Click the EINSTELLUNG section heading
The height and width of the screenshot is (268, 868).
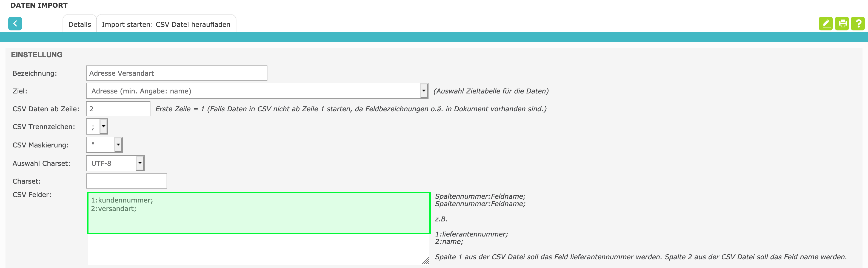click(37, 55)
